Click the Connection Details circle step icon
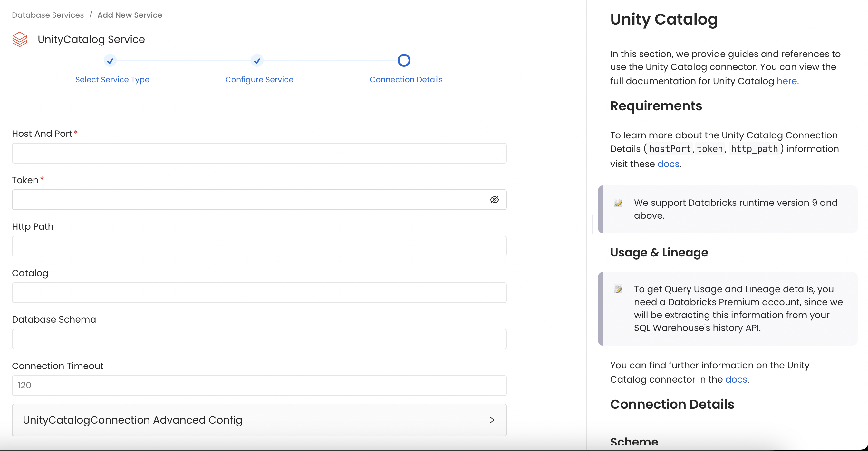 point(404,60)
